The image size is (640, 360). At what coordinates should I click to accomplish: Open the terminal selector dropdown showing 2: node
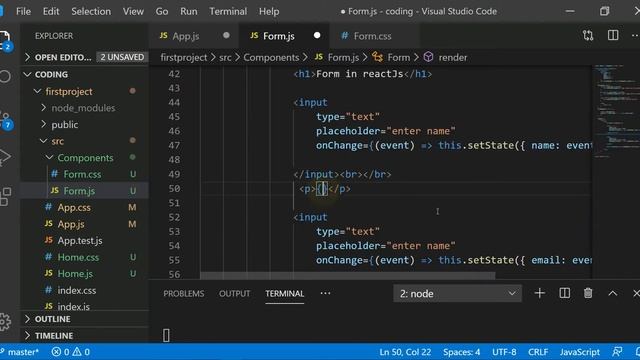click(x=457, y=293)
